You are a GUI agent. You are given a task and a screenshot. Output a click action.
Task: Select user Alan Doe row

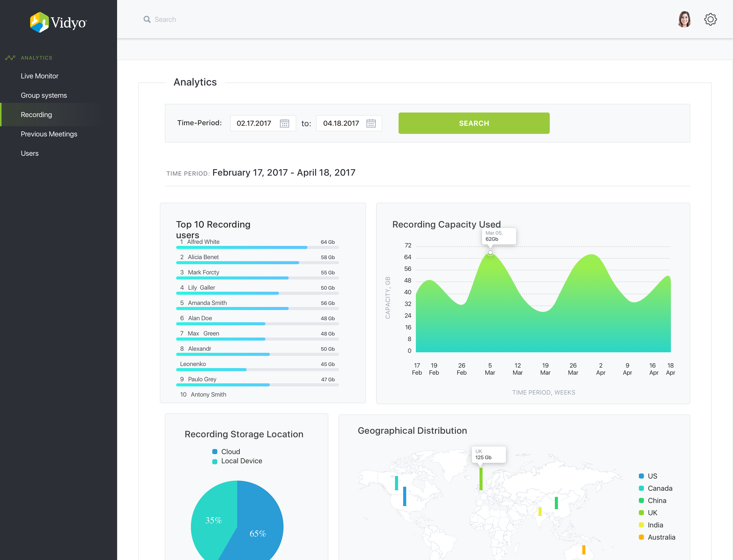[x=257, y=320]
